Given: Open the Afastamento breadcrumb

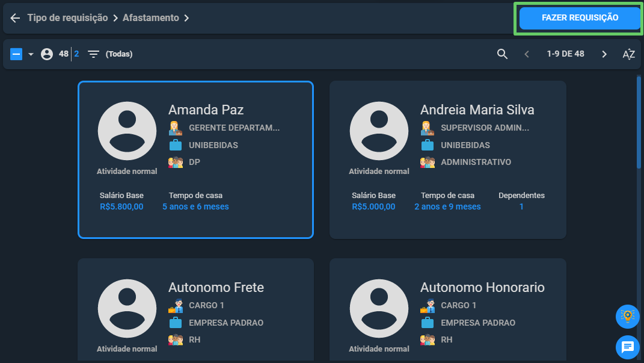Looking at the screenshot, I should tap(151, 18).
